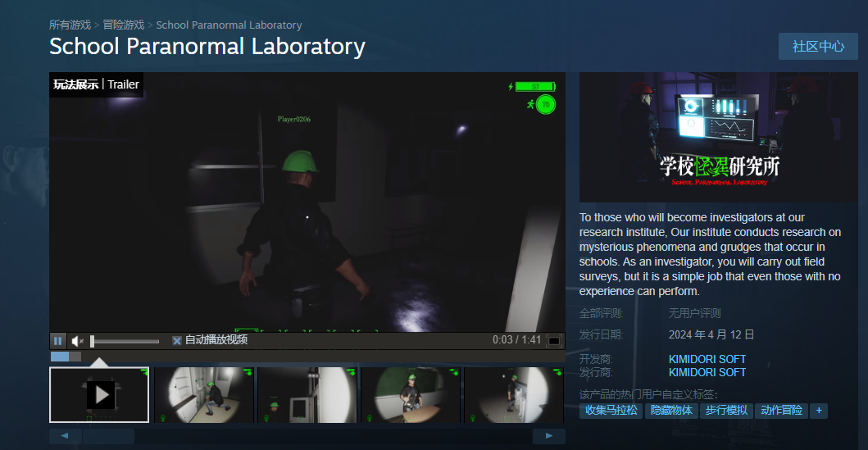
Task: Unmute the video with the speaker icon
Action: pyautogui.click(x=78, y=341)
